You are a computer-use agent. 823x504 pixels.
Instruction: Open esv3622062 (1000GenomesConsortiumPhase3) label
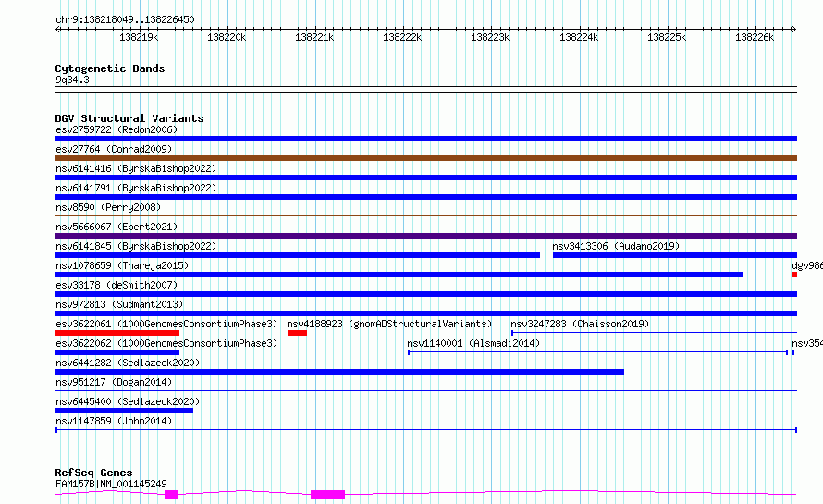[166, 343]
